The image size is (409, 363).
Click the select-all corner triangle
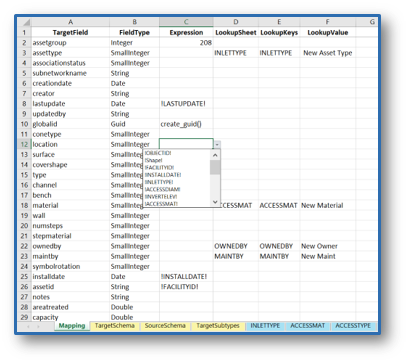pos(24,22)
